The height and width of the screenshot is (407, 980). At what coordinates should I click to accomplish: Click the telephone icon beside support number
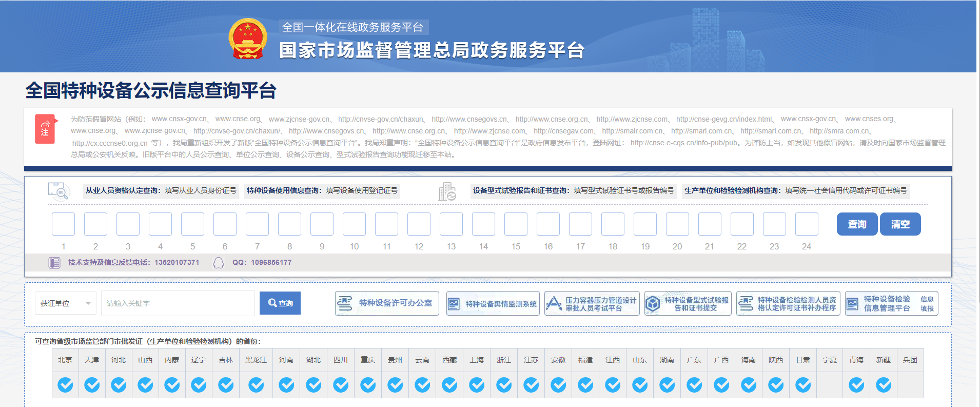pos(54,263)
